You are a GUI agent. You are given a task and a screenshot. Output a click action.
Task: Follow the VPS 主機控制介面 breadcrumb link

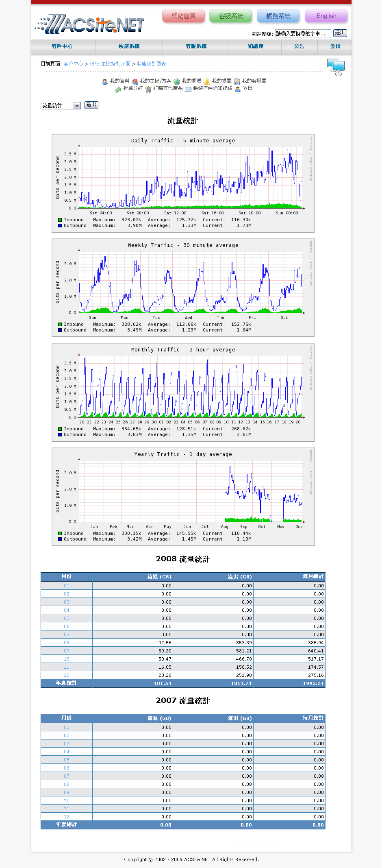(x=110, y=64)
